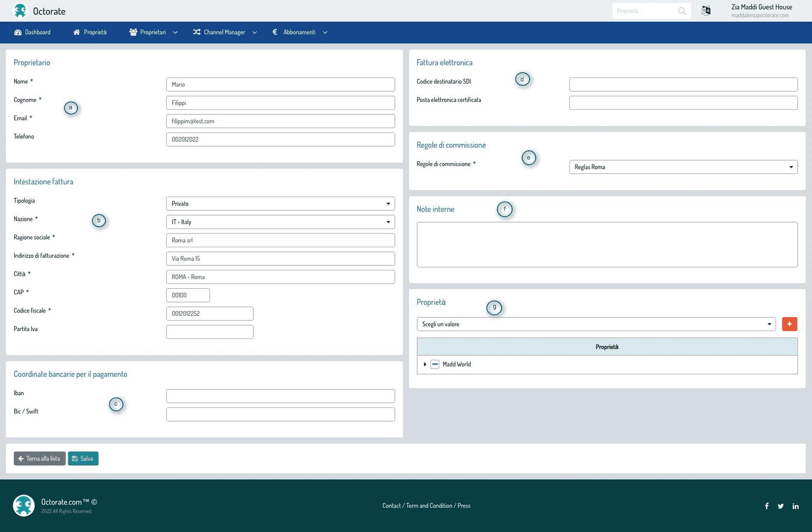Open the 'Scegli un valore' property dropdown
The width and height of the screenshot is (812, 532).
click(x=596, y=324)
